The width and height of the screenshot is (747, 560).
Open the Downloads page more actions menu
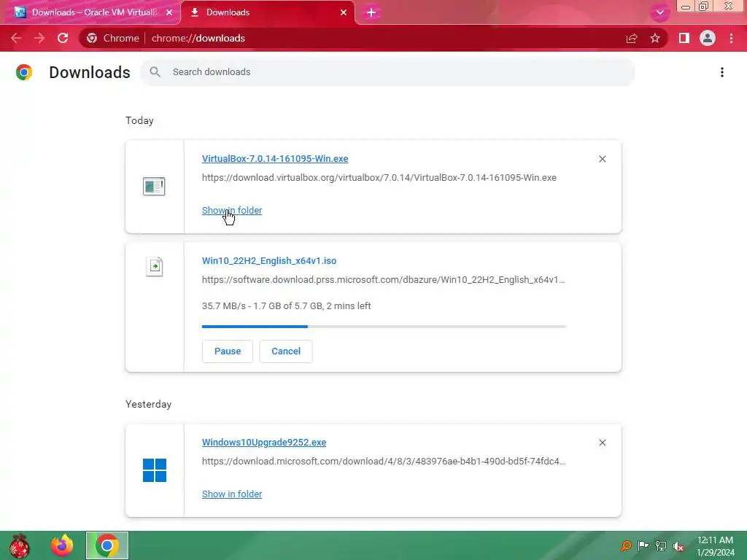(x=722, y=72)
